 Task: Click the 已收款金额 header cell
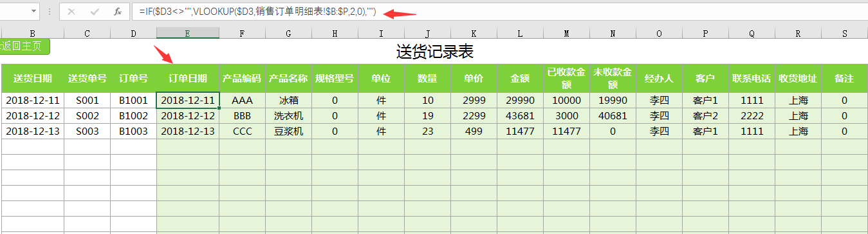(566, 78)
